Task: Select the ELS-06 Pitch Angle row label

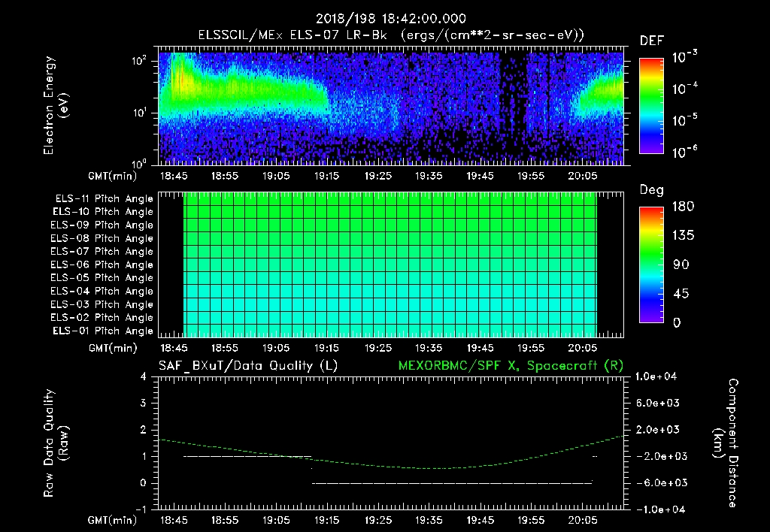Action: coord(102,264)
